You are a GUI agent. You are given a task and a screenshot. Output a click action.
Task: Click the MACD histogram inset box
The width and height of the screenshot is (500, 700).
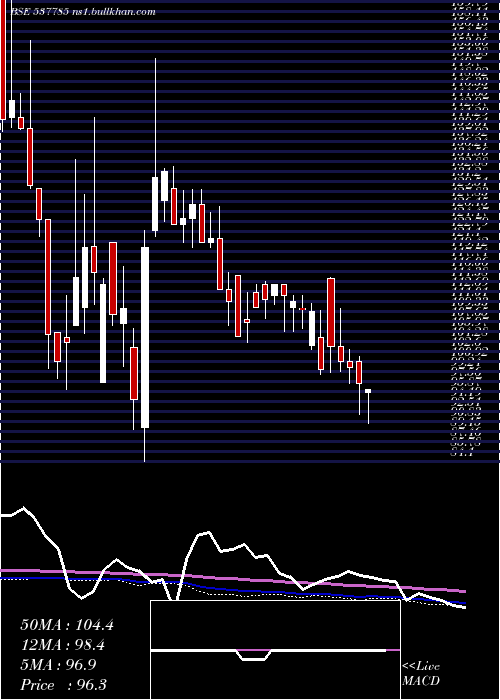[275, 650]
